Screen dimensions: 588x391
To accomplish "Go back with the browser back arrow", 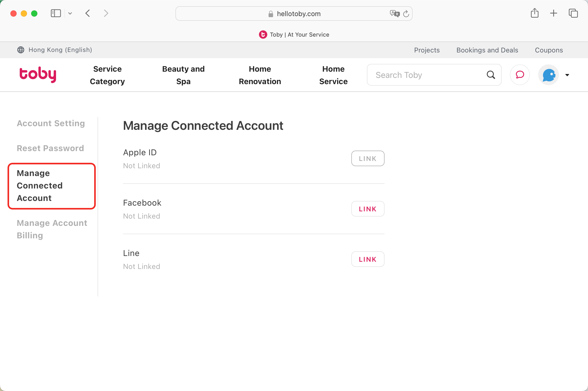I will coord(88,13).
